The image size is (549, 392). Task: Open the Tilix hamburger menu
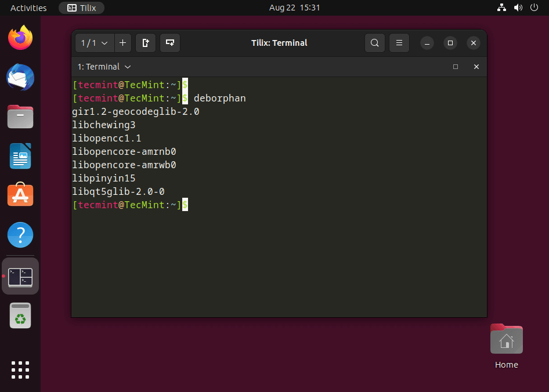(399, 43)
